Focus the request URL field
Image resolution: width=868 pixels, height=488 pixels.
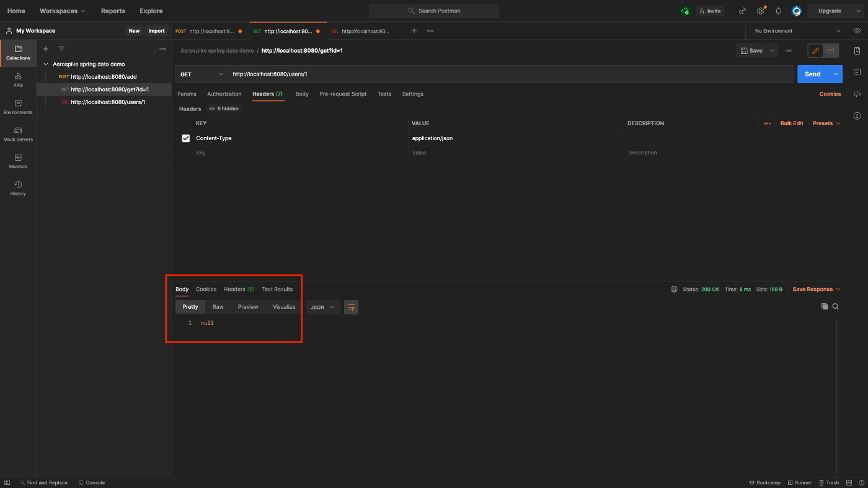(511, 74)
